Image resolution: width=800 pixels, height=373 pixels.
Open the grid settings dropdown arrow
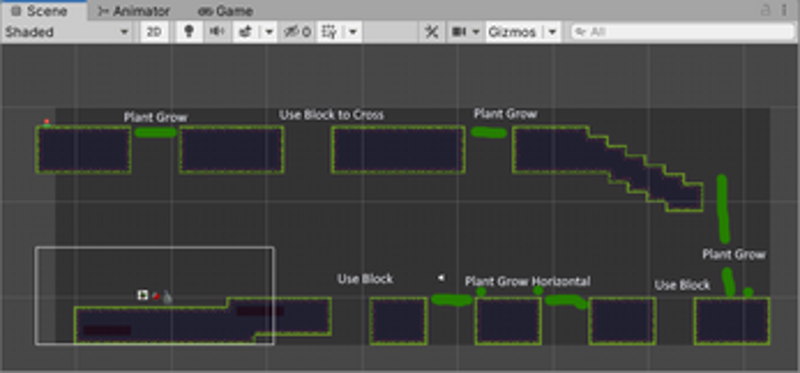click(353, 32)
